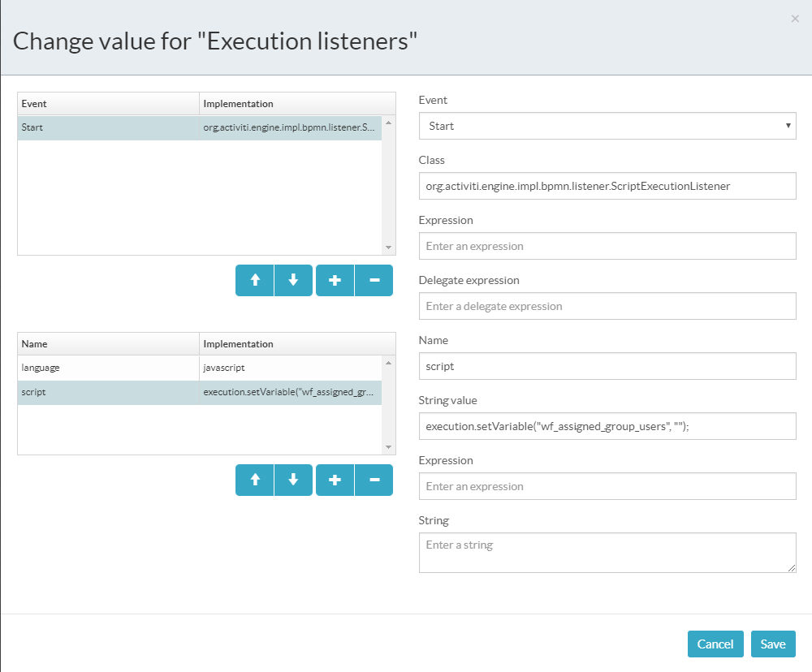Click the Event column header

(108, 104)
